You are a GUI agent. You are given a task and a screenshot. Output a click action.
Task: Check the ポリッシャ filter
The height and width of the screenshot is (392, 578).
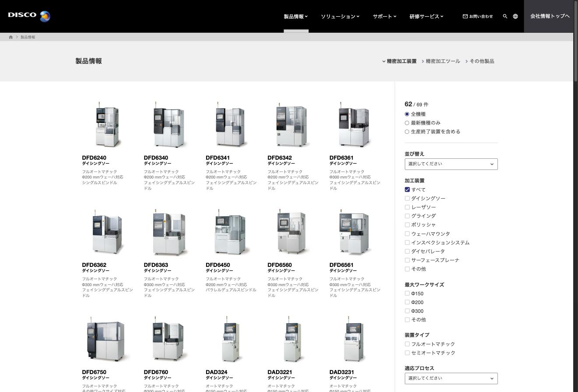point(407,224)
